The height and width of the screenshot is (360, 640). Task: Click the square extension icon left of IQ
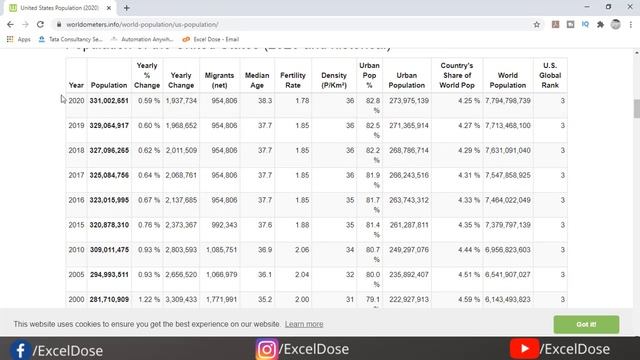(x=570, y=24)
